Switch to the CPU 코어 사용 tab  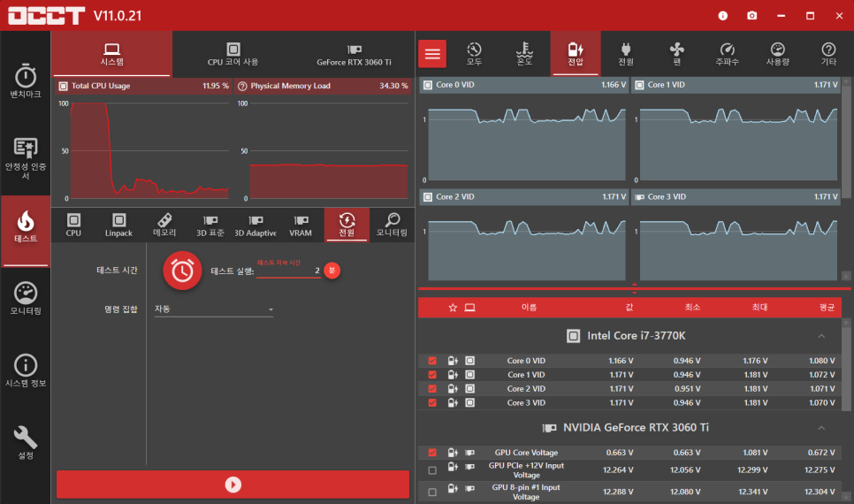point(233,54)
